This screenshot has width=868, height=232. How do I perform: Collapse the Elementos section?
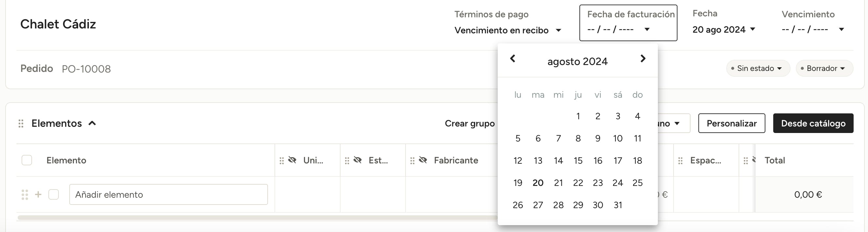coord(92,123)
